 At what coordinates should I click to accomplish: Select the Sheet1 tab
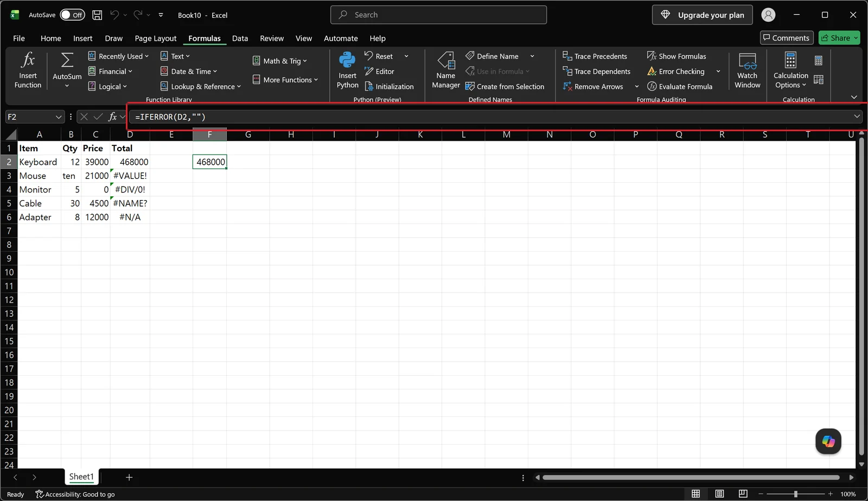(x=81, y=477)
